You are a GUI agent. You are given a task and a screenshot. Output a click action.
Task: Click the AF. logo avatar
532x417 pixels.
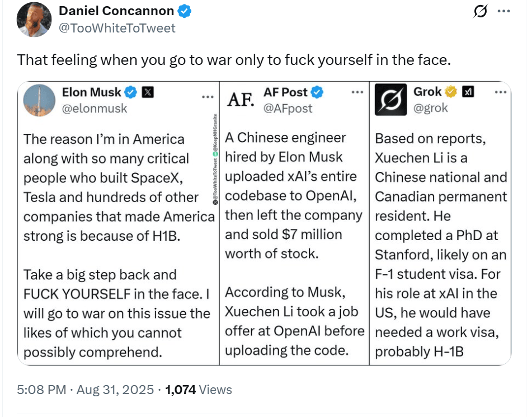[x=241, y=100]
